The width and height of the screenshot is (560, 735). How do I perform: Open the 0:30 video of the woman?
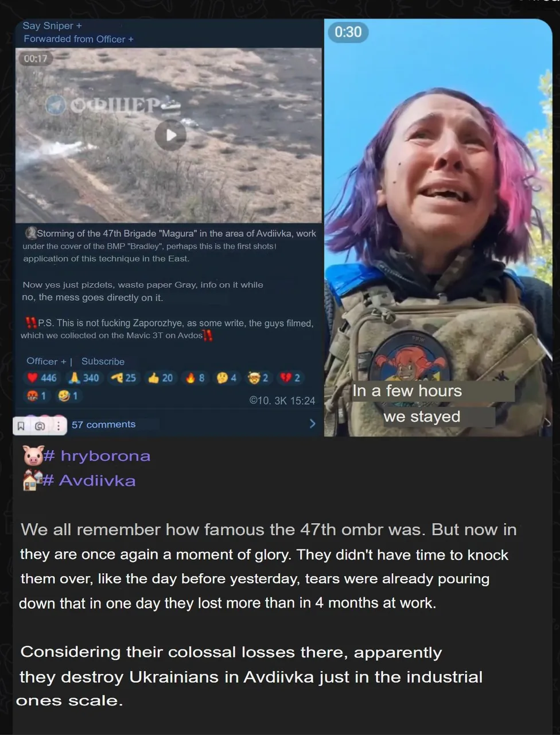(x=438, y=228)
